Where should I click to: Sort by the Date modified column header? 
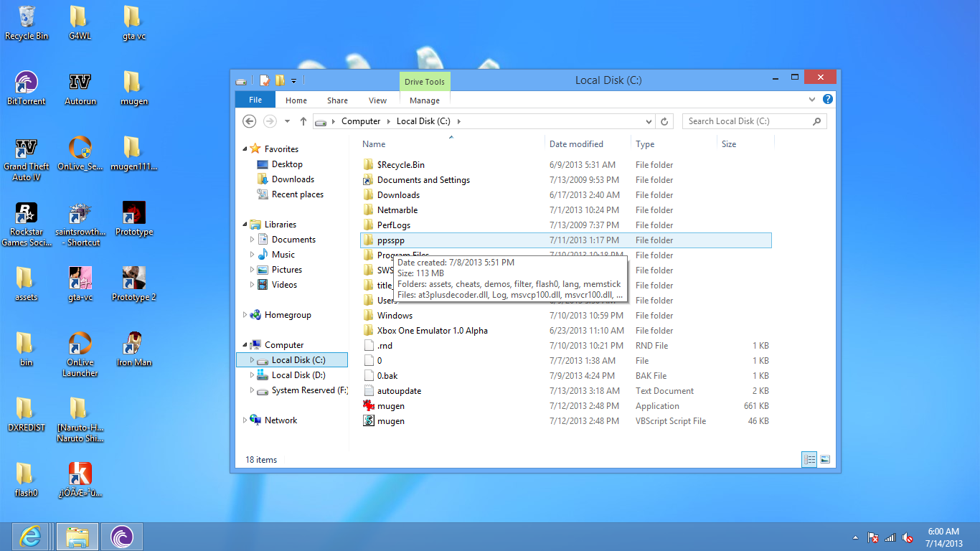point(576,144)
